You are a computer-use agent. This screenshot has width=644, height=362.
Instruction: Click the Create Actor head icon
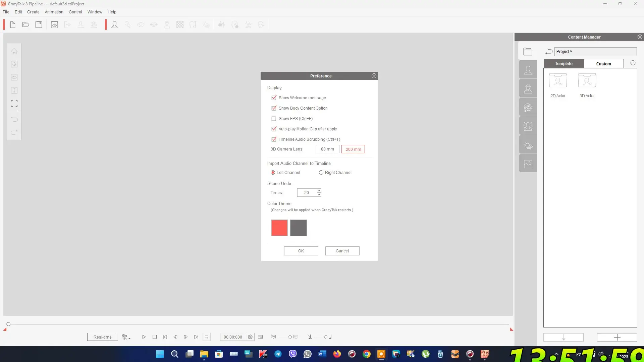pos(114,24)
